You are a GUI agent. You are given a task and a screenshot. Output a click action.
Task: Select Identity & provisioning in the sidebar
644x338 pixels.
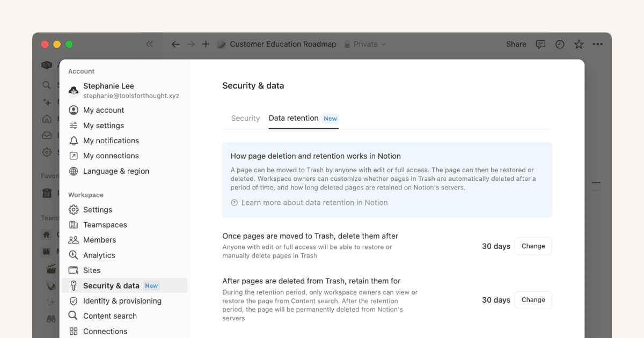[x=122, y=301]
